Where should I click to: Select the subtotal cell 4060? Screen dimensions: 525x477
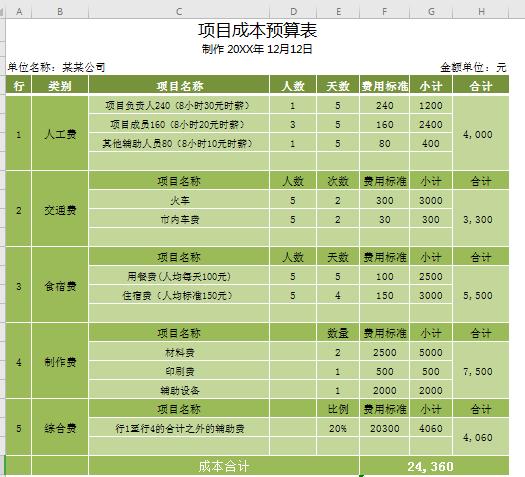coord(431,428)
